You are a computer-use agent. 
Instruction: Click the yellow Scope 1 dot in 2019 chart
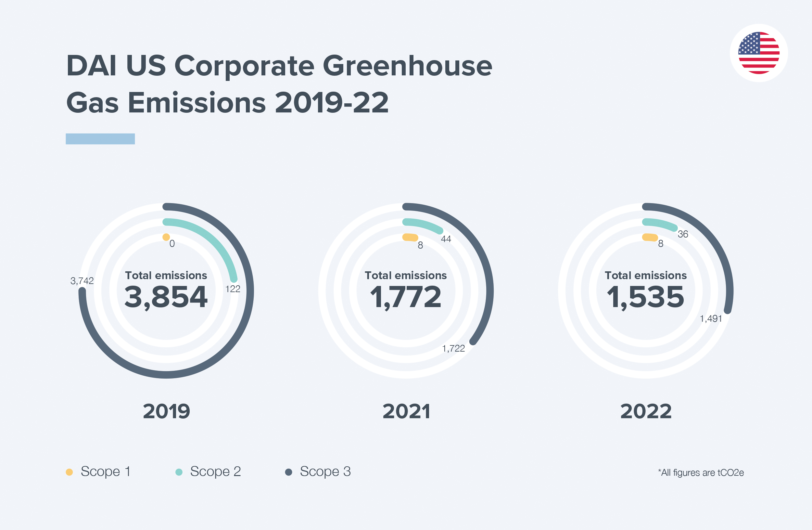tap(166, 237)
